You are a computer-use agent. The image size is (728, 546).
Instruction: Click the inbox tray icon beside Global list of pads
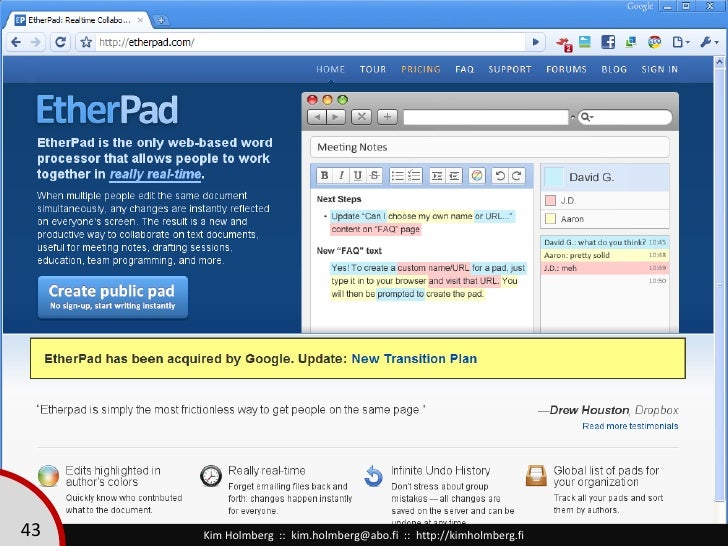click(536, 475)
